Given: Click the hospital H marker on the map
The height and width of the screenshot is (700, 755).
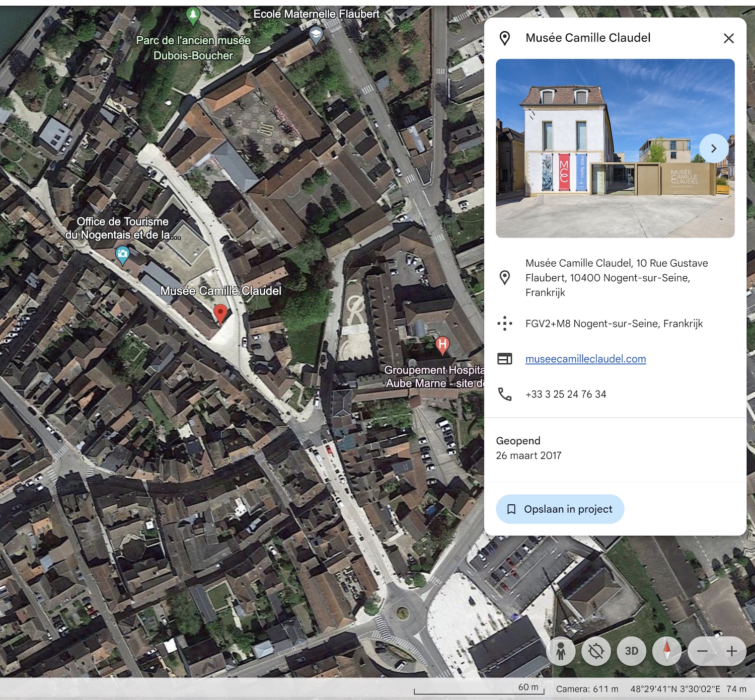Looking at the screenshot, I should coord(442,345).
